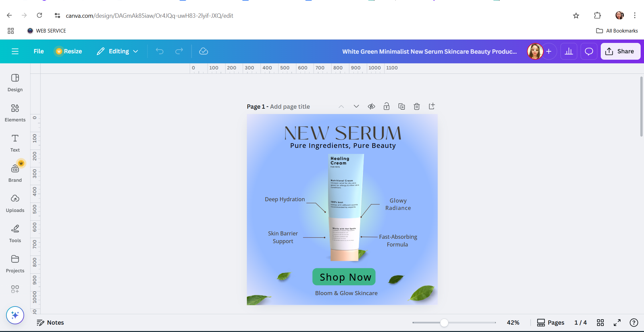Open the Apps grid icon in sidebar
Image resolution: width=644 pixels, height=332 pixels.
pyautogui.click(x=15, y=289)
